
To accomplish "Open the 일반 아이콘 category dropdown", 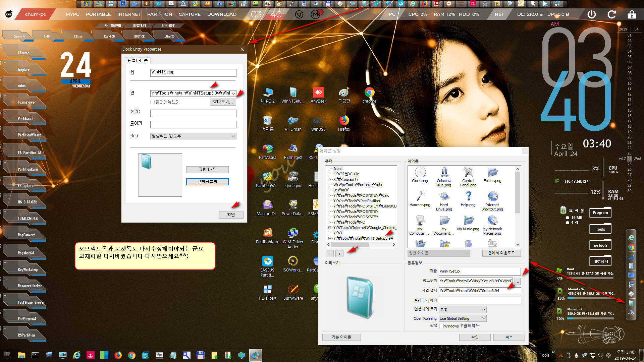I will [x=438, y=253].
